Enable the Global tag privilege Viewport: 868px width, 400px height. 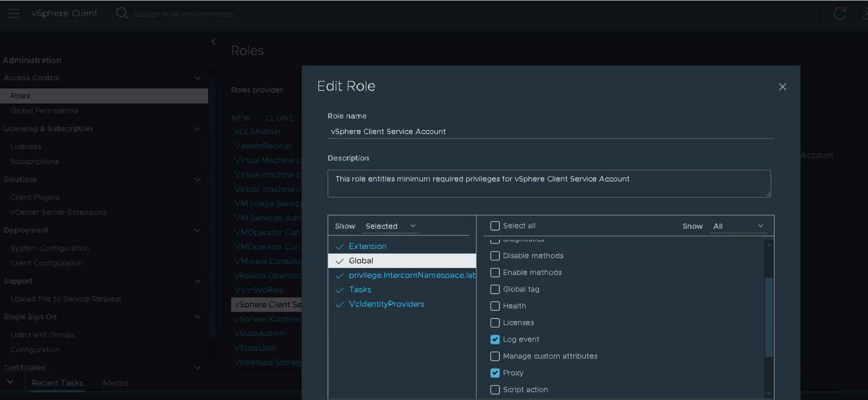tap(495, 290)
